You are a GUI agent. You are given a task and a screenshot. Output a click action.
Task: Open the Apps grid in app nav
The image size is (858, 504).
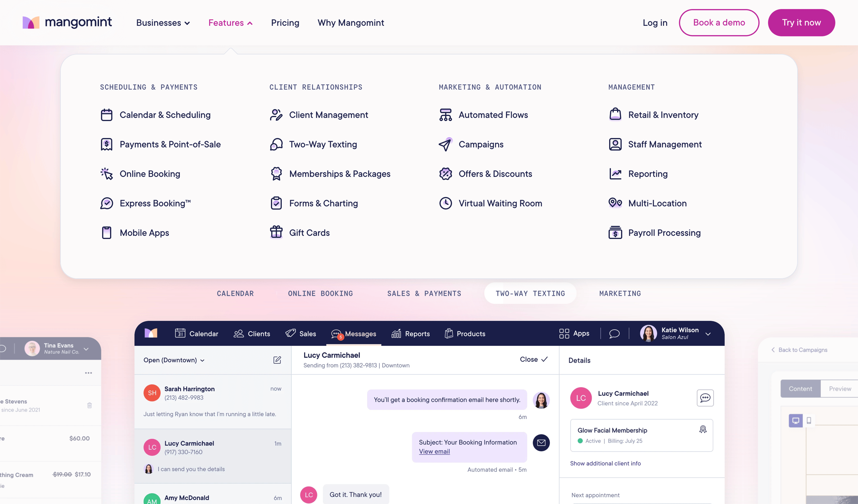click(574, 333)
